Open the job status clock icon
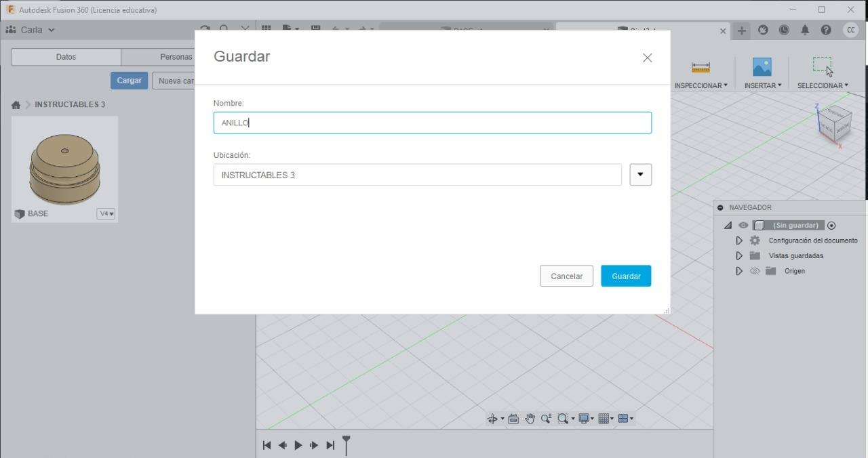The image size is (868, 458). 784,30
